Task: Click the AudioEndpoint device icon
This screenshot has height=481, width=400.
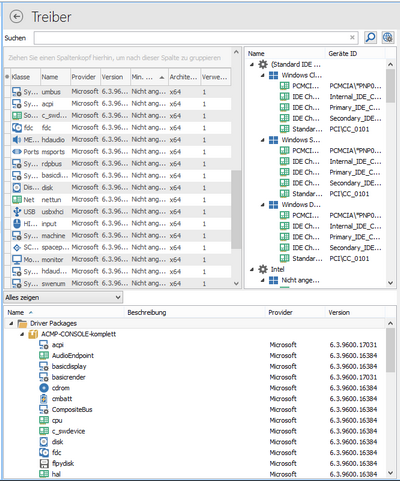Action: [44, 356]
